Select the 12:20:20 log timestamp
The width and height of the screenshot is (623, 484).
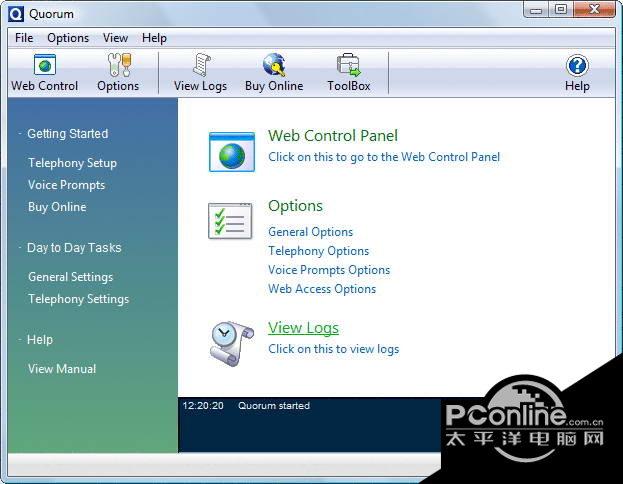[x=203, y=406]
